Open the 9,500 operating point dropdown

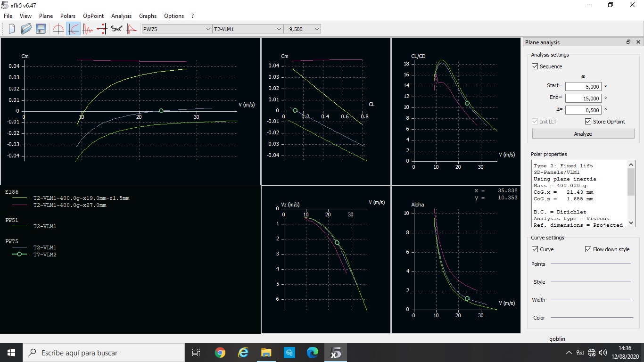tap(302, 29)
